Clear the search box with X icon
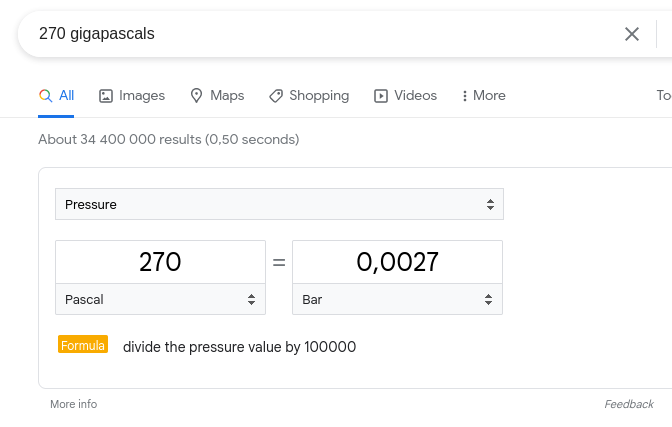 point(632,34)
